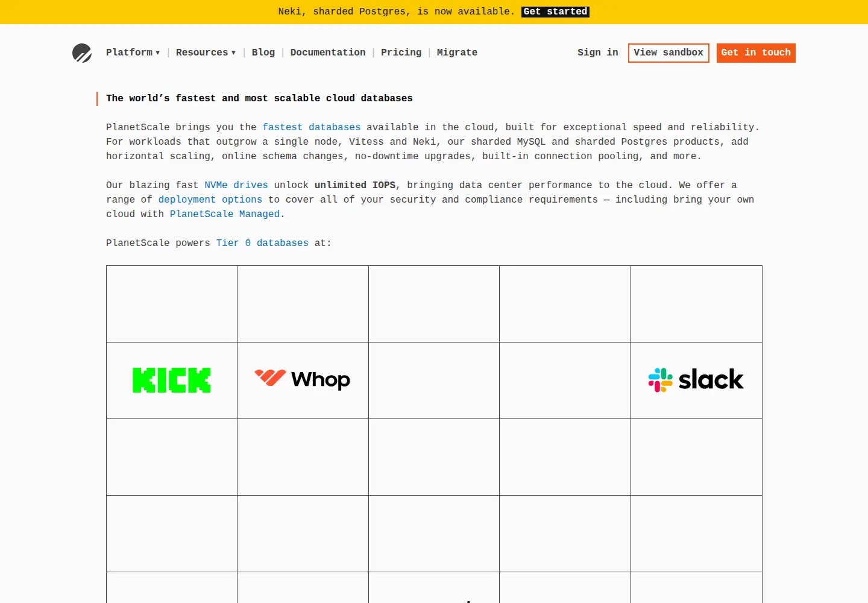Open the Documentation nav item
Image resolution: width=868 pixels, height=603 pixels.
point(328,52)
